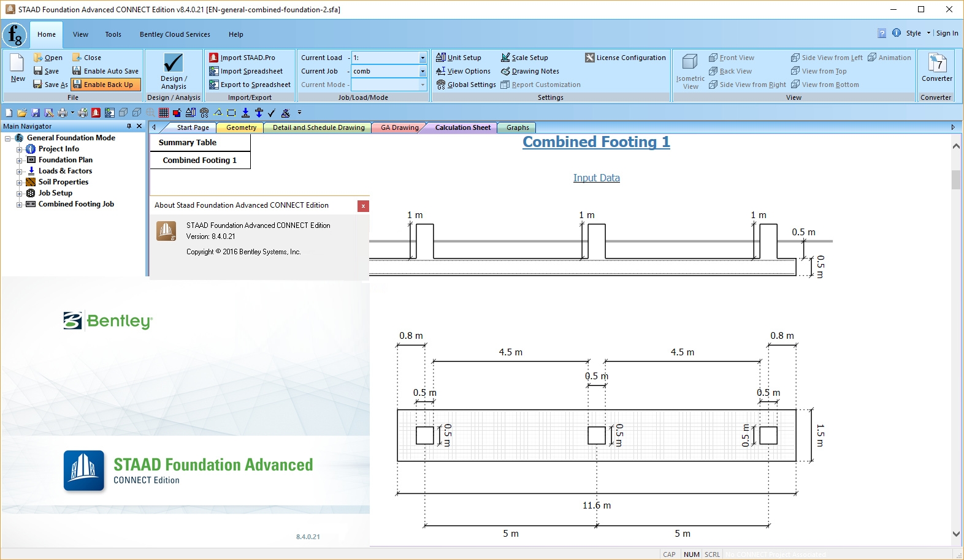Select Project Info in navigator tree
964x560 pixels.
[59, 149]
